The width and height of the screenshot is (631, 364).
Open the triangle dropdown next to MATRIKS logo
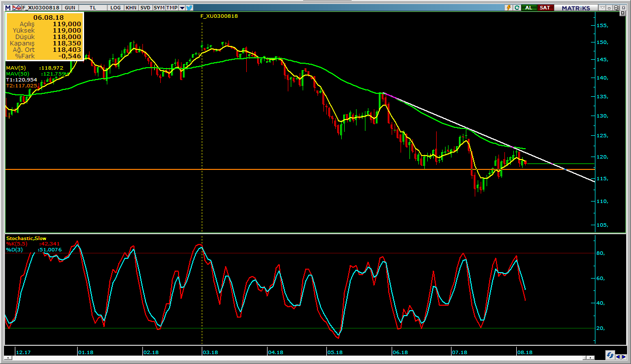click(602, 8)
